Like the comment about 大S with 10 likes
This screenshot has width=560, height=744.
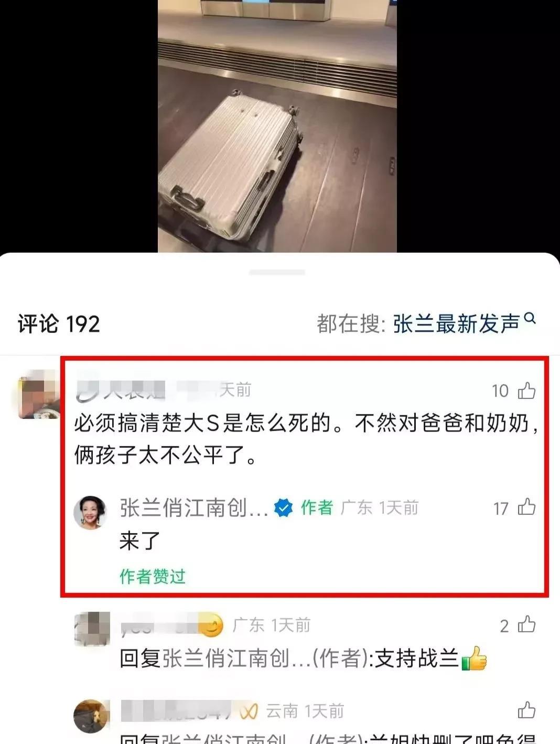point(526,391)
